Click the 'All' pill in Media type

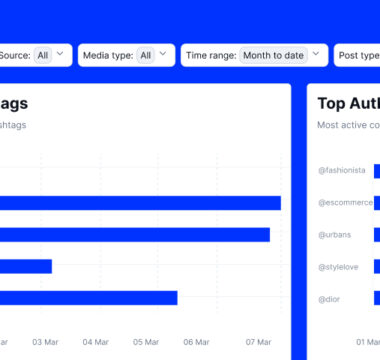click(x=145, y=55)
